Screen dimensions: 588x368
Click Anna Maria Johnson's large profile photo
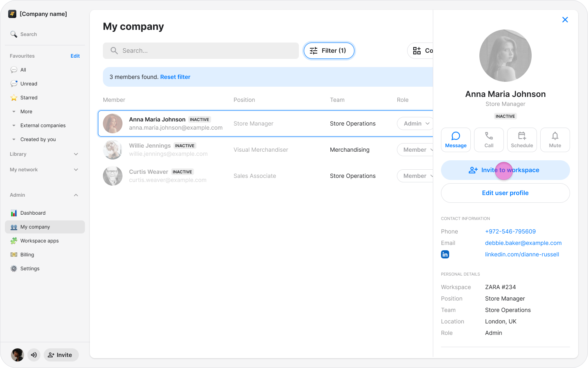(x=506, y=56)
